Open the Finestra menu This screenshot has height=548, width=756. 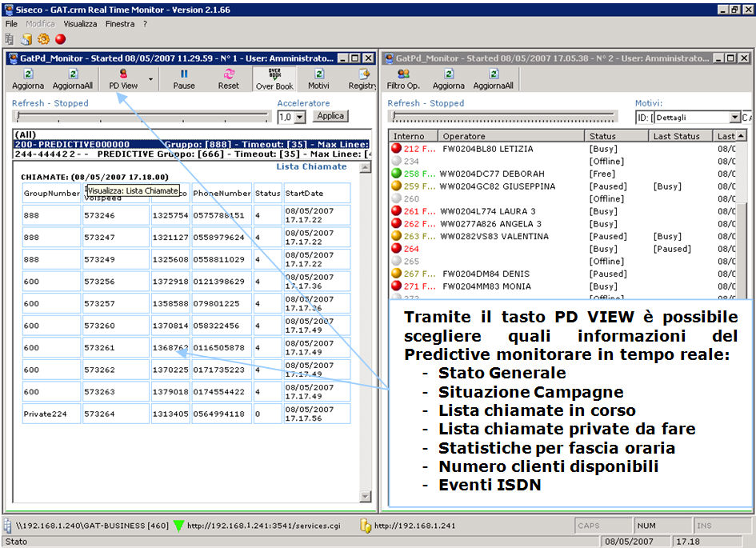[120, 24]
